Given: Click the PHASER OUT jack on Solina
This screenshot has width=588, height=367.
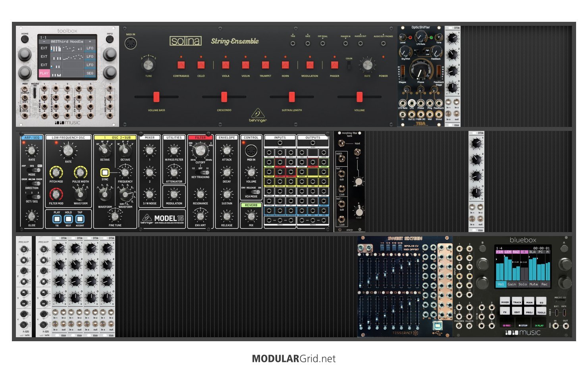Looking at the screenshot, I should 361,43.
